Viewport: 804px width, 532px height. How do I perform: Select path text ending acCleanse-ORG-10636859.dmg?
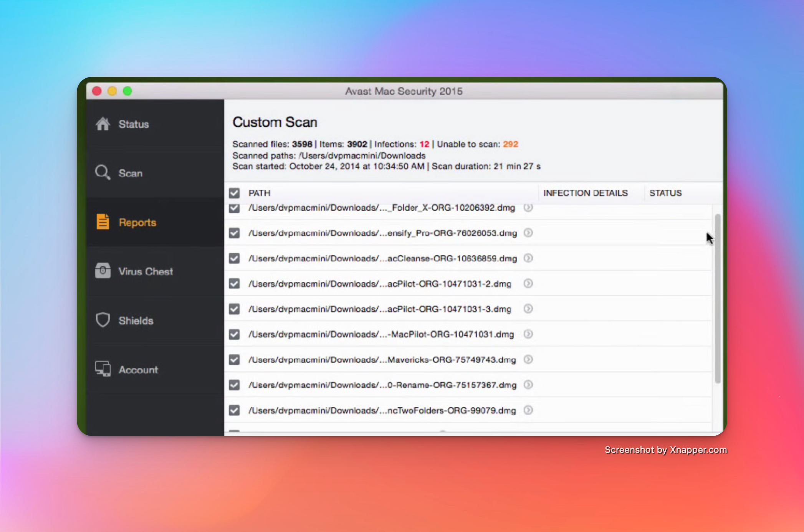[x=382, y=258]
